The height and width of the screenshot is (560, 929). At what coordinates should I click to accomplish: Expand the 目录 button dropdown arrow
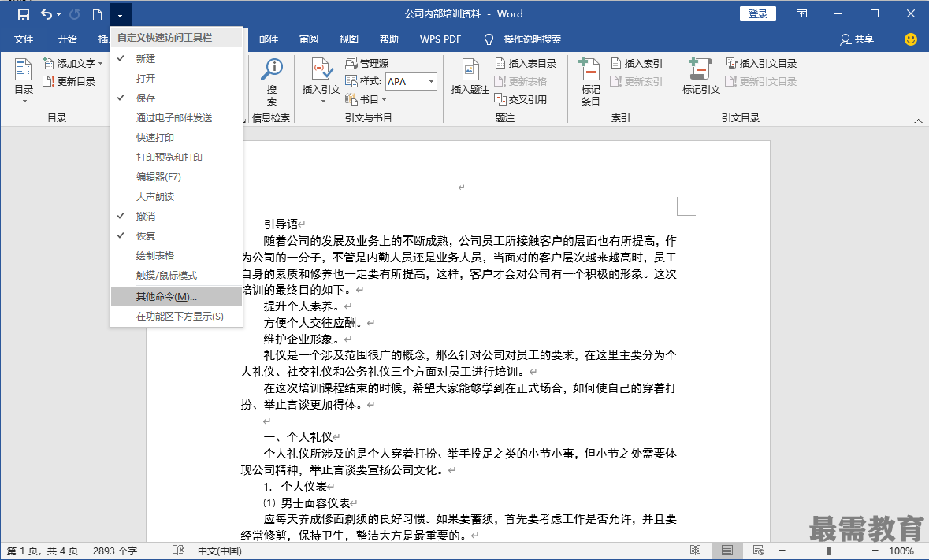24,102
